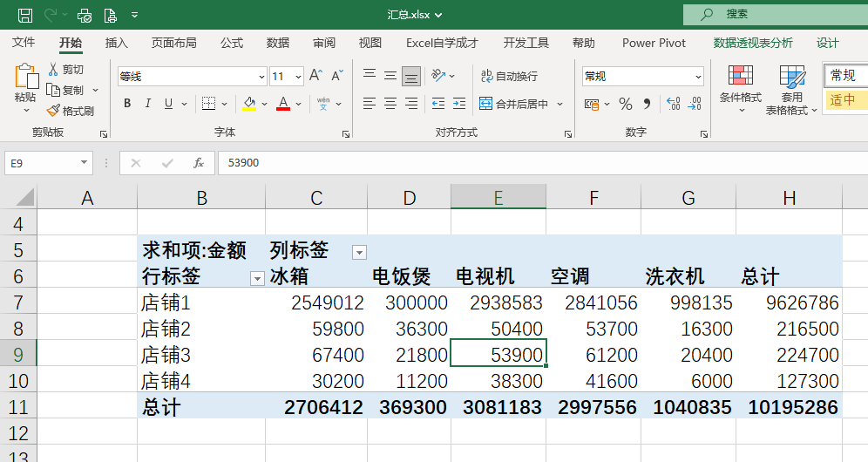The height and width of the screenshot is (462, 868).
Task: Click the insert function fx icon
Action: 199,163
